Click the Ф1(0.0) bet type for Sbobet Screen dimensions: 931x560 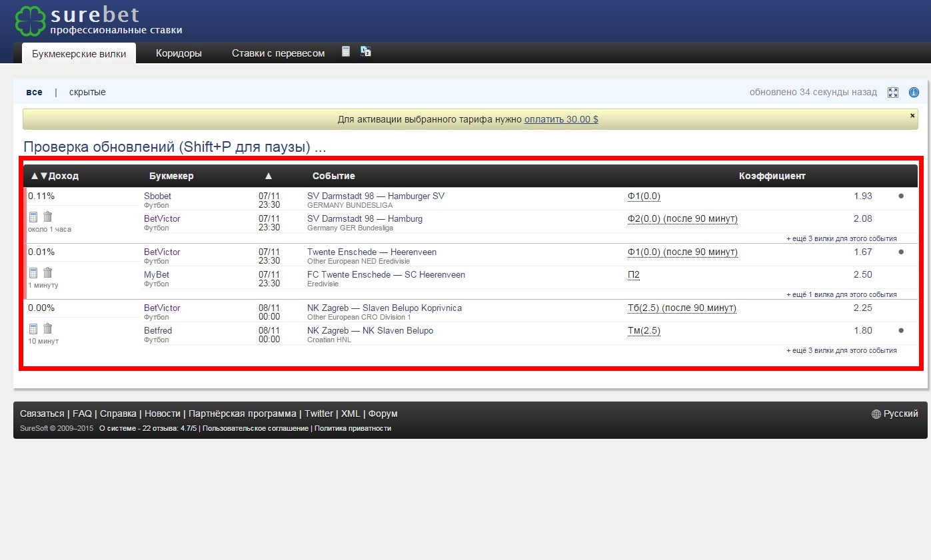644,196
